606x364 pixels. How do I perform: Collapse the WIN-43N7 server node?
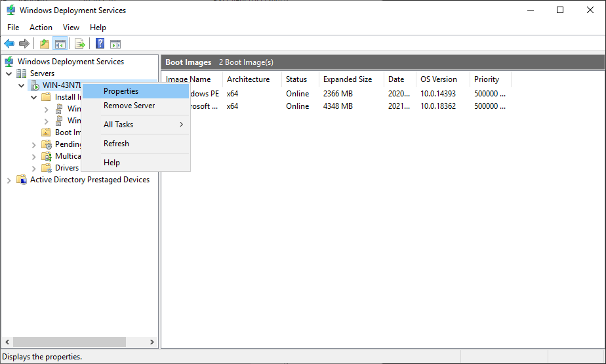[x=21, y=85]
